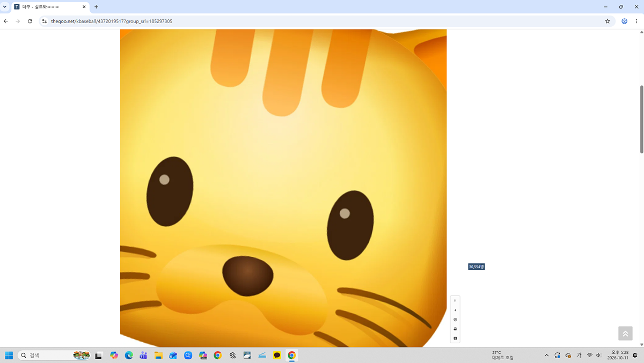
Task: Open the notification bell in the taskbar
Action: [634, 355]
